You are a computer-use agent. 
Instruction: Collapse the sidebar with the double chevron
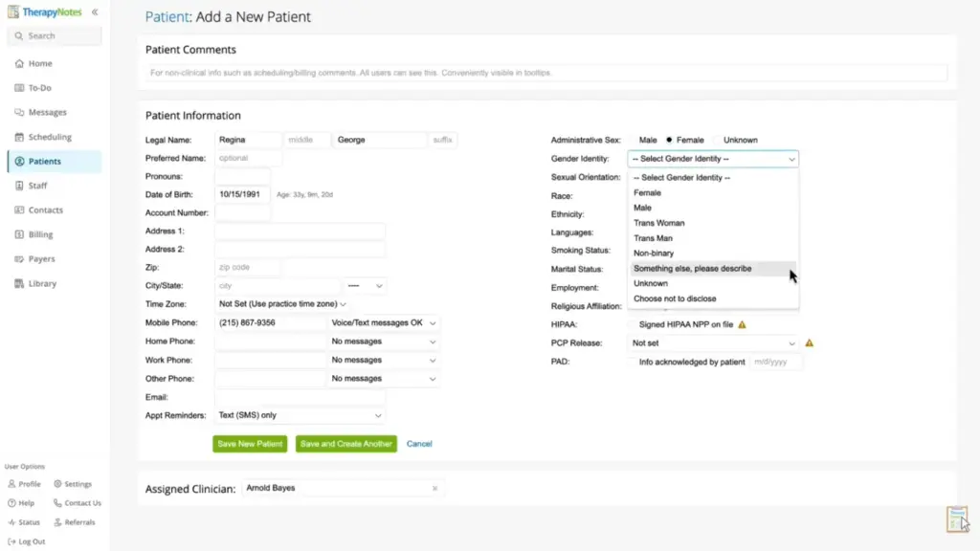click(95, 11)
